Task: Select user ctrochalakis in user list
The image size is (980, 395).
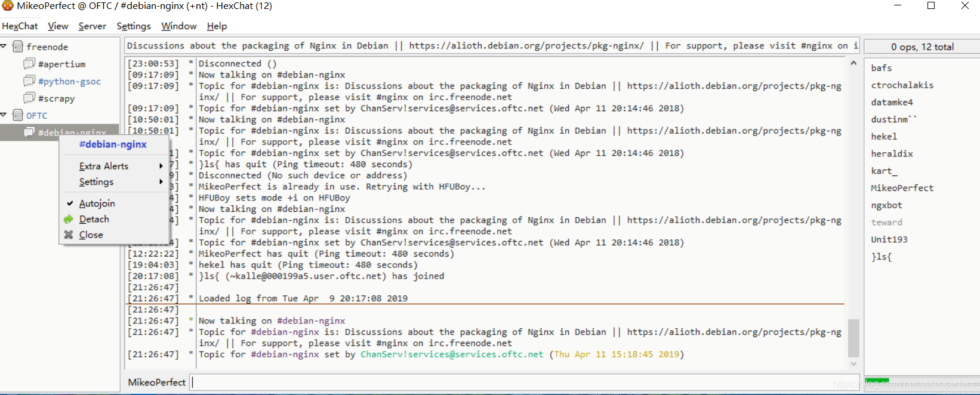Action: click(902, 85)
